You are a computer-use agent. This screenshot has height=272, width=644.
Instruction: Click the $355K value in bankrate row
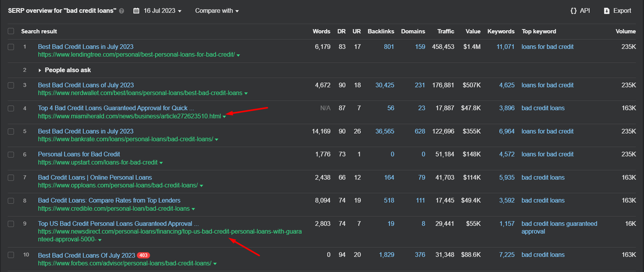[471, 131]
